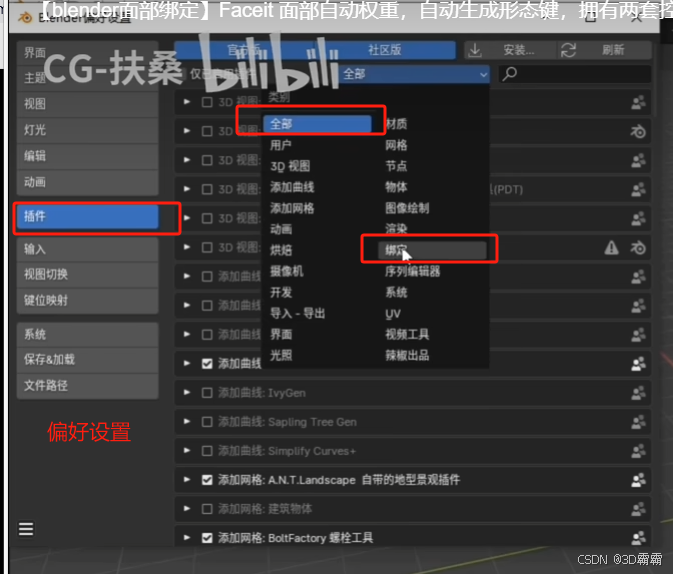Choose 烘焙 from the category list
This screenshot has width=673, height=574.
pos(281,250)
